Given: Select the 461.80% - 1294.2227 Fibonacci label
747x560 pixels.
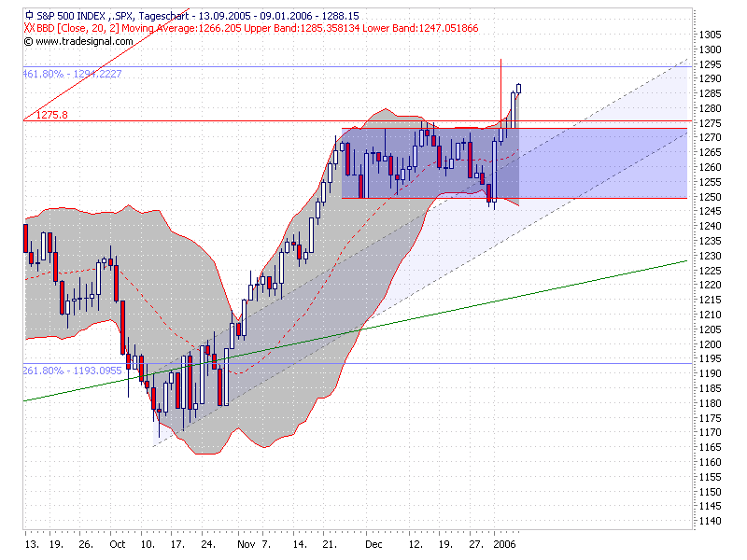Looking at the screenshot, I should [x=72, y=74].
